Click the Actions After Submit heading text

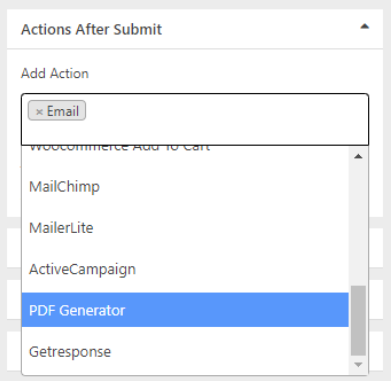(91, 29)
